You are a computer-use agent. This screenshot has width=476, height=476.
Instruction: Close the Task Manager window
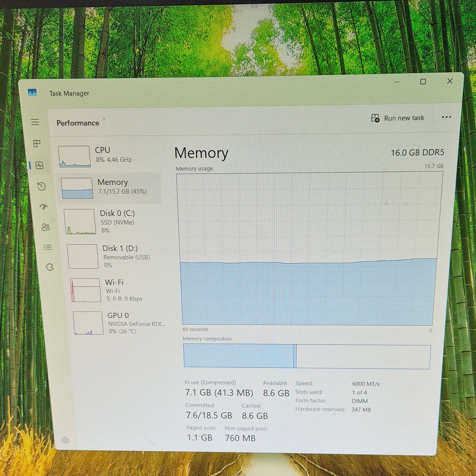click(450, 81)
